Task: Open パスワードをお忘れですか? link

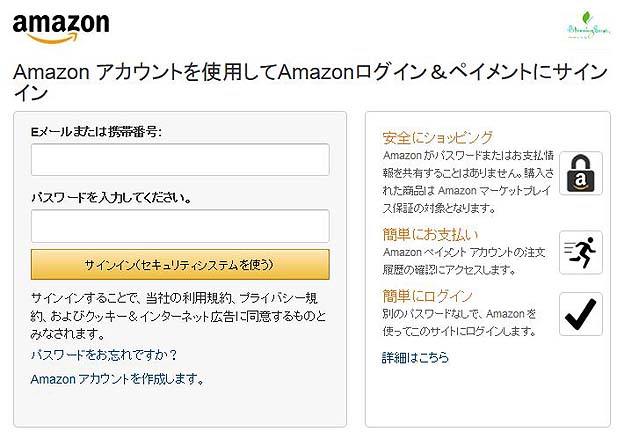Action: tap(104, 355)
